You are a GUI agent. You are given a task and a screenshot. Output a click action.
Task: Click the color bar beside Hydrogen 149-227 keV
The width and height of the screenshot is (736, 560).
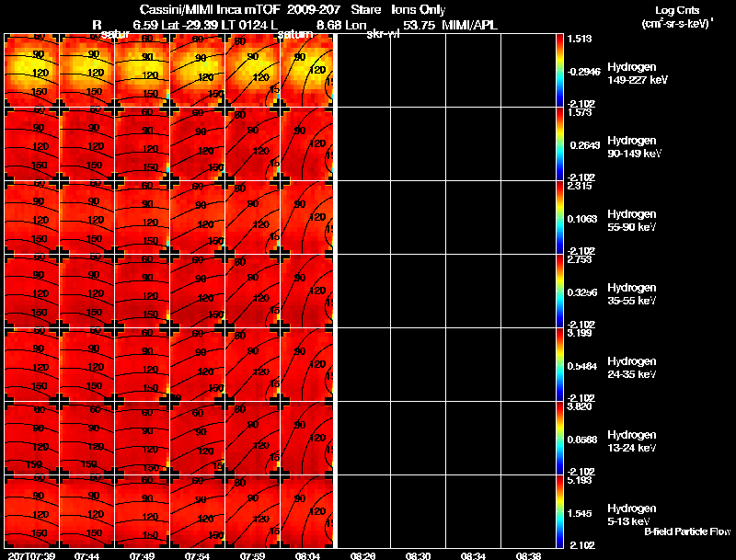(559, 71)
